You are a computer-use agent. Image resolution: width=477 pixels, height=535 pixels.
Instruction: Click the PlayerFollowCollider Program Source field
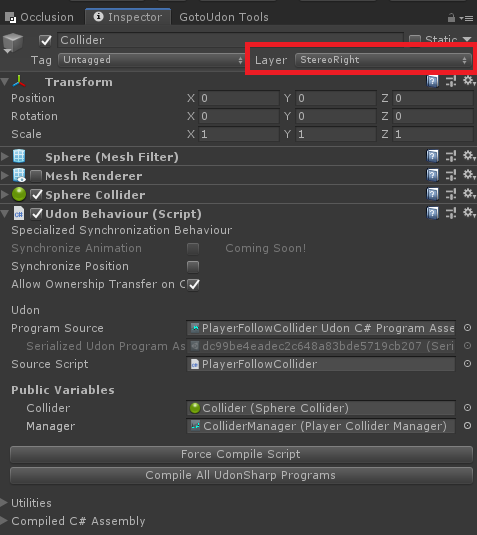coord(321,328)
